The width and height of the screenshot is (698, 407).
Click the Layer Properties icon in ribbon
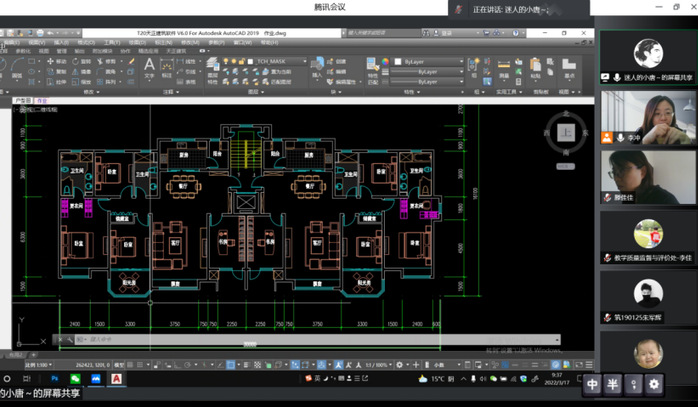tap(211, 65)
